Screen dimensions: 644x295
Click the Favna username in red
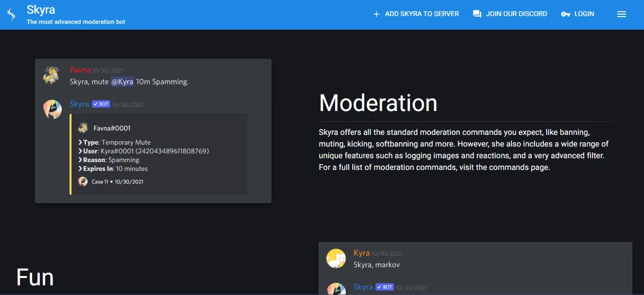click(x=80, y=70)
